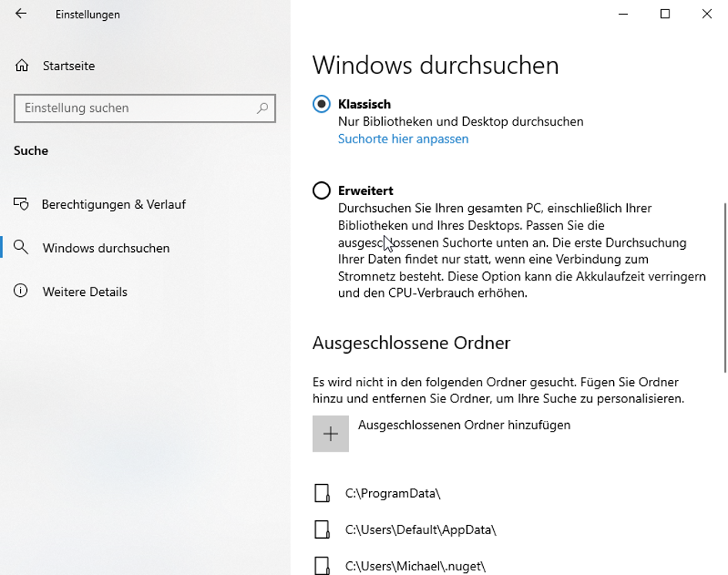Screen dimensions: 728x575
Task: Click the Windows durchsuchen page title
Action: [x=435, y=65]
